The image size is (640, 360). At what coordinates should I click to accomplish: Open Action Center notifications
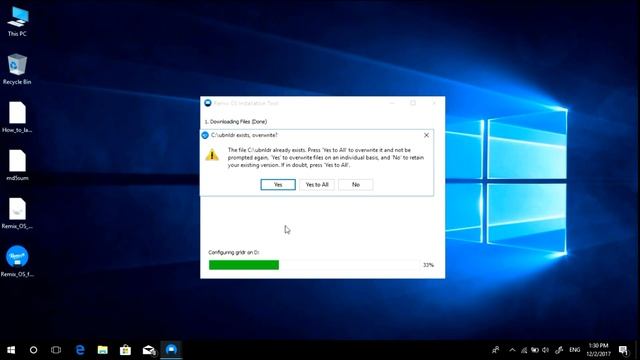tap(623, 350)
